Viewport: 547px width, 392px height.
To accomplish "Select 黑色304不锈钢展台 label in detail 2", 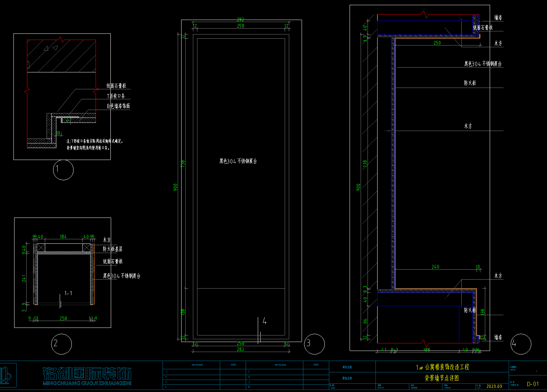I will (x=122, y=276).
